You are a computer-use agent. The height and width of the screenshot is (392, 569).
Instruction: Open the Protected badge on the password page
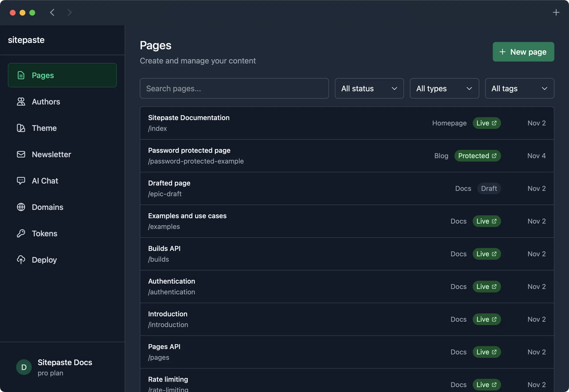pyautogui.click(x=477, y=155)
